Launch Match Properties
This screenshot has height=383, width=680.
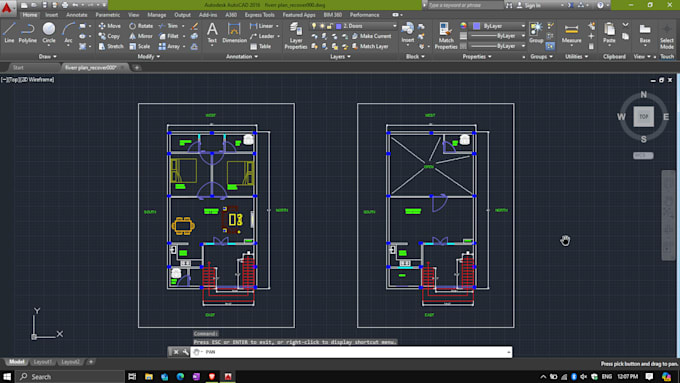tap(446, 35)
